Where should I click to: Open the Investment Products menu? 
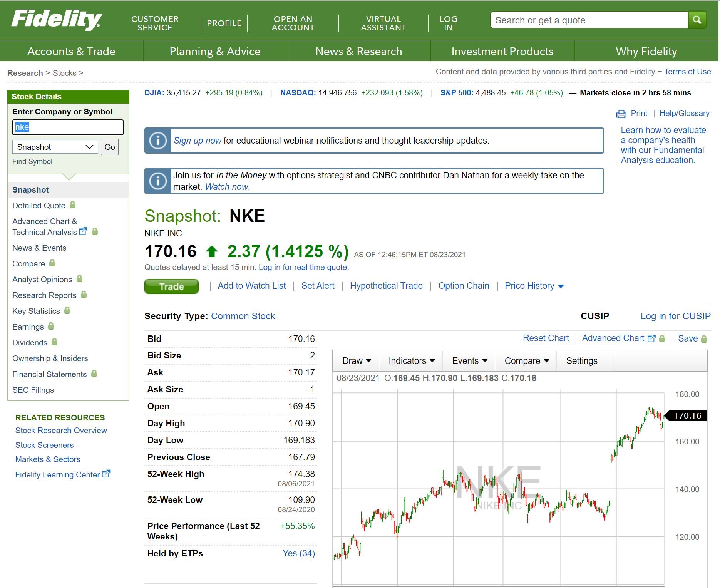[x=502, y=51]
